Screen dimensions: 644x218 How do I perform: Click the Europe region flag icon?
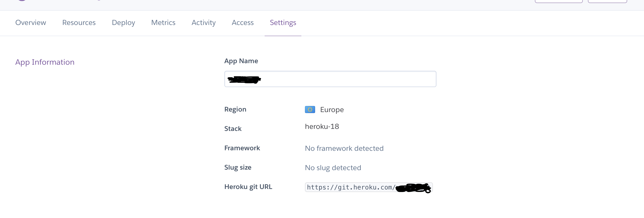[x=310, y=110]
